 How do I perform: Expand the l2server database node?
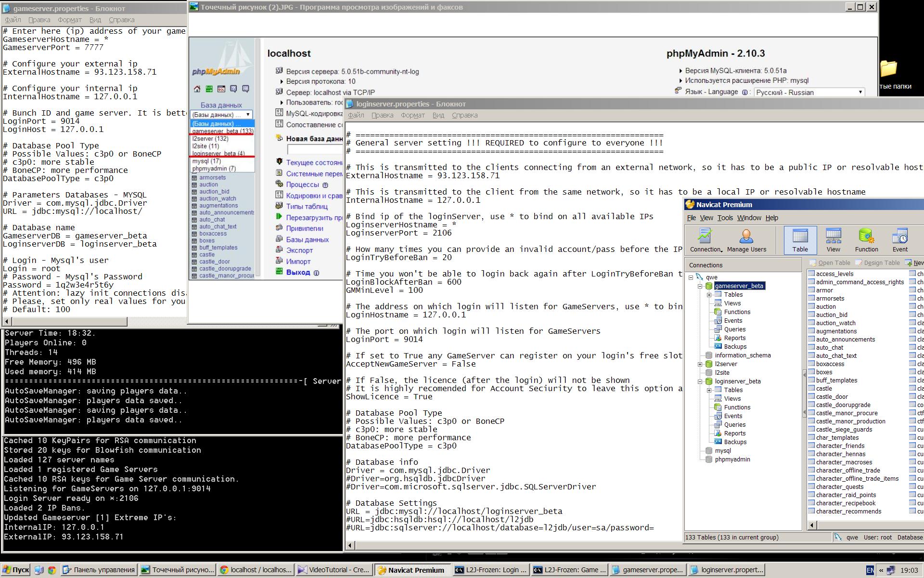tap(700, 364)
